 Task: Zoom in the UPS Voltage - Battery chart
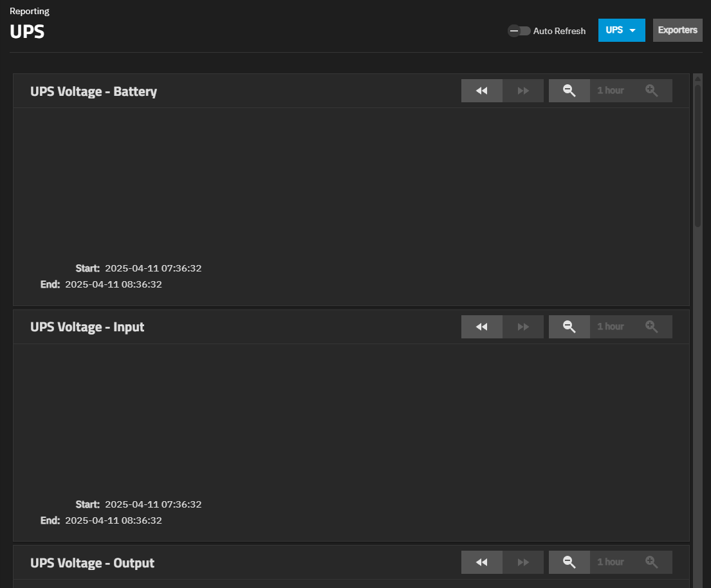pyautogui.click(x=652, y=91)
